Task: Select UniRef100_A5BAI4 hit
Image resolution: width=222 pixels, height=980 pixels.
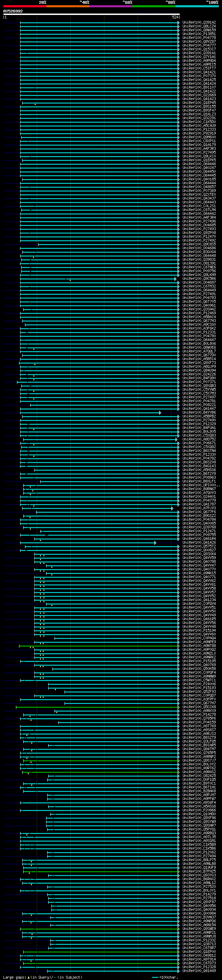Action: 199,317
